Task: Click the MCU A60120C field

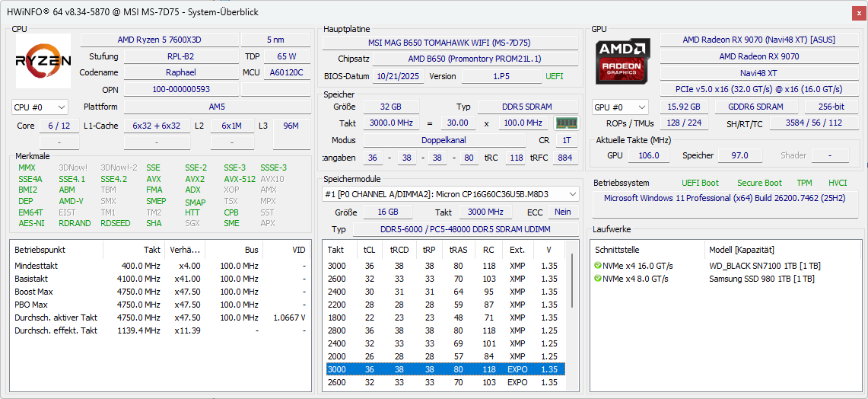Action: pyautogui.click(x=287, y=72)
